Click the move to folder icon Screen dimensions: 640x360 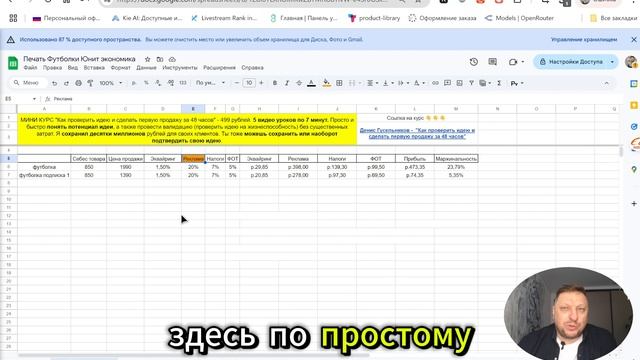tap(160, 59)
